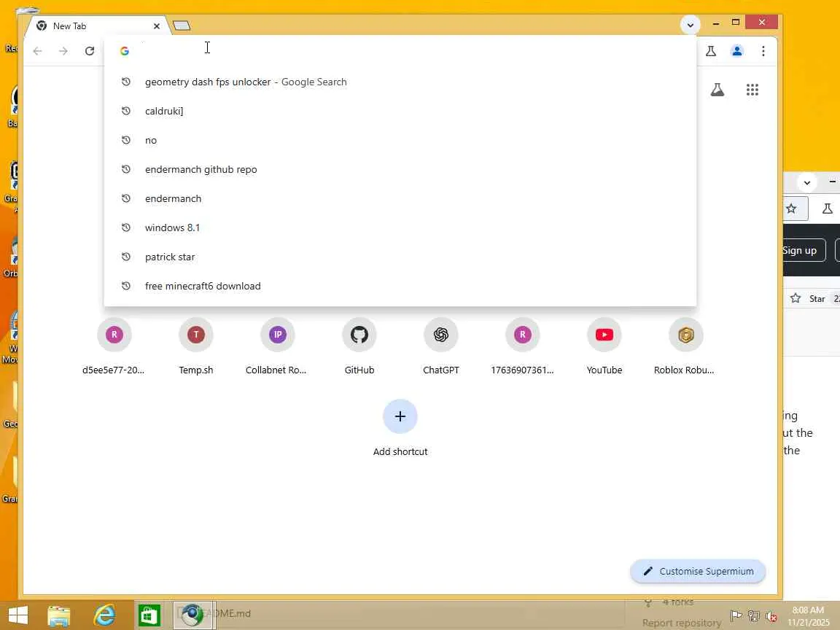Viewport: 840px width, 630px height.
Task: Choose the geometry dash fps unlocker suggestion
Action: [400, 82]
